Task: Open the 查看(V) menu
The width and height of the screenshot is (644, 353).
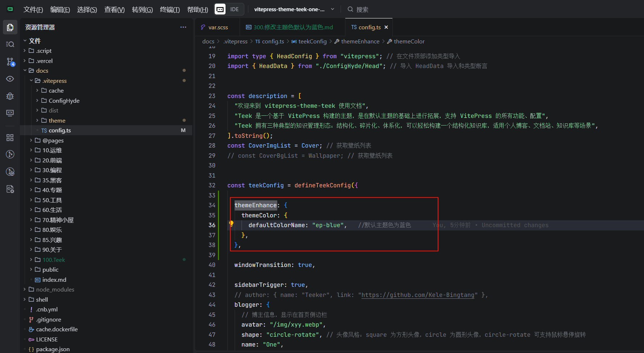Action: 114,9
